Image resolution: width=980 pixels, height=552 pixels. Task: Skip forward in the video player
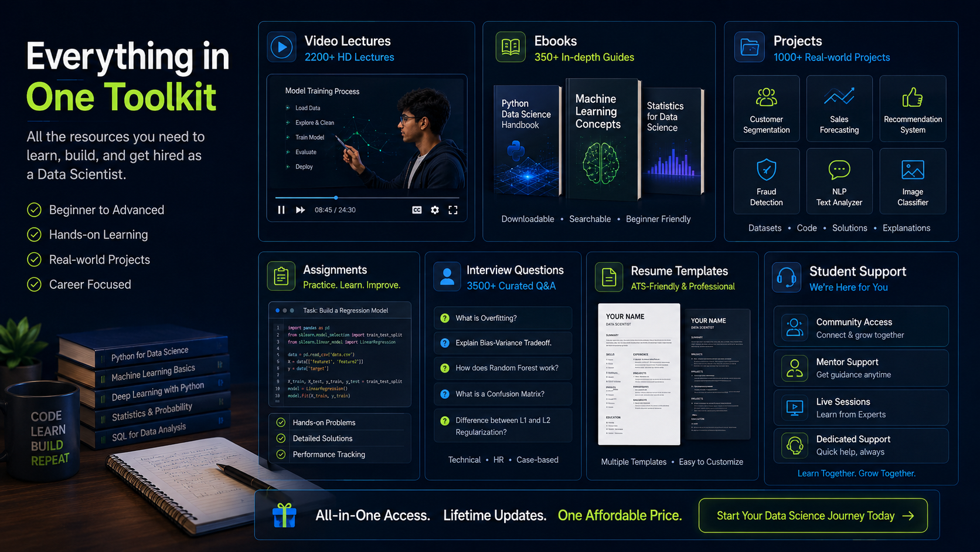[x=300, y=210]
